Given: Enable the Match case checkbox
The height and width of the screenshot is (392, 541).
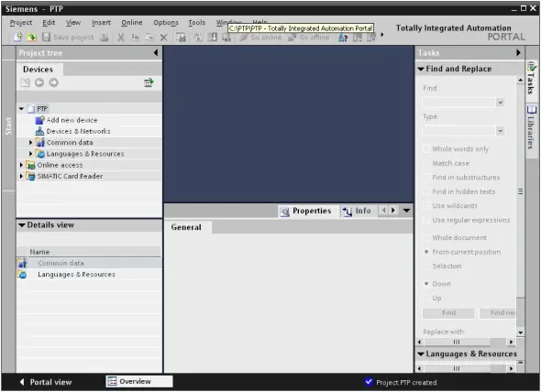Looking at the screenshot, I should (x=426, y=163).
